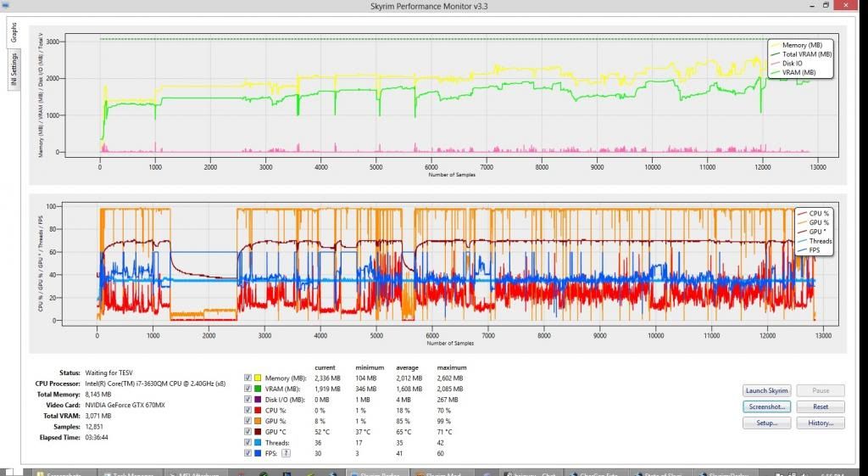Click the Total Memory value 8,145 MB
The image size is (868, 476).
[98, 395]
